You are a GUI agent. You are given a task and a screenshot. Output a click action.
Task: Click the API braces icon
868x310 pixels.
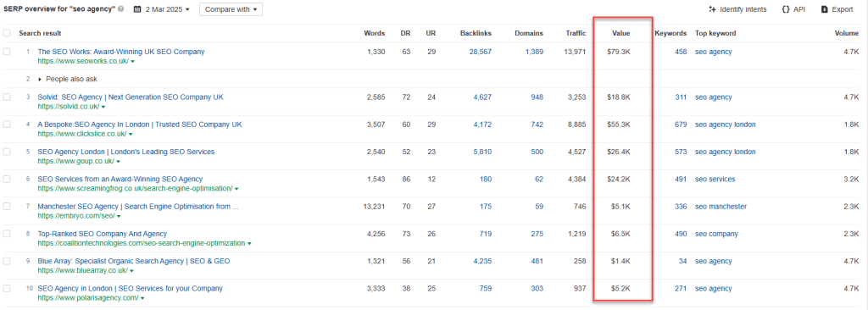point(786,9)
